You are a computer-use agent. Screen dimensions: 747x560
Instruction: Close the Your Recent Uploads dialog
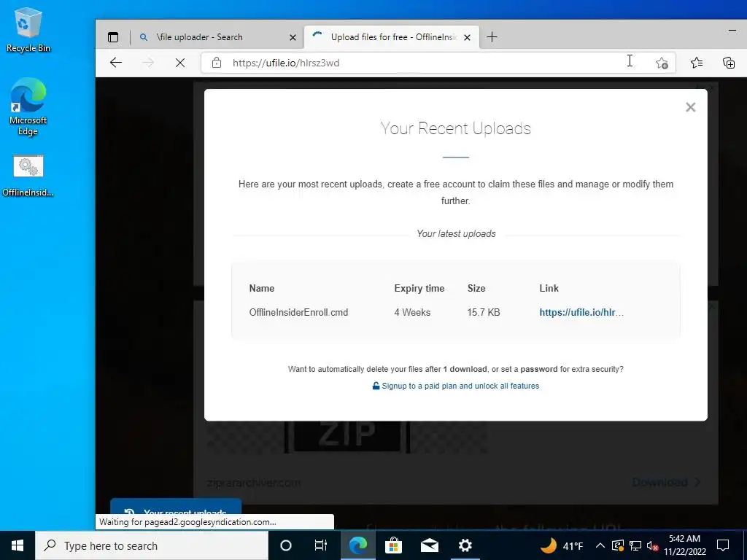(690, 107)
